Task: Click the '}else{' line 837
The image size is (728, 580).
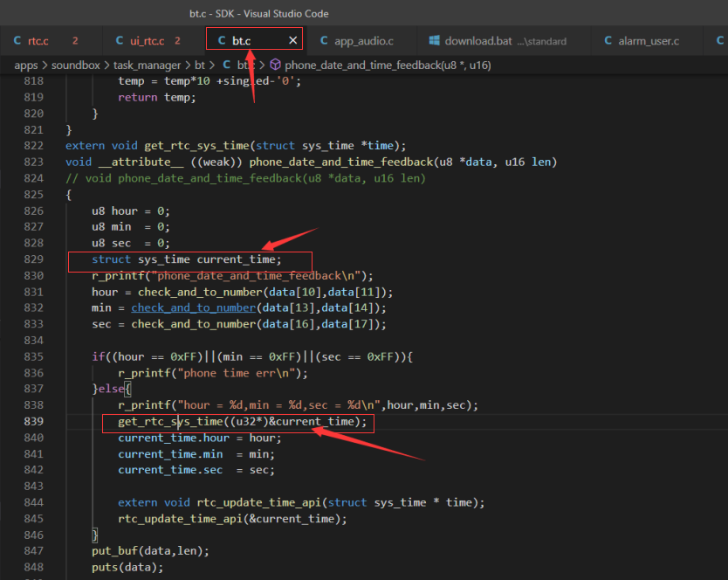Action: point(112,389)
